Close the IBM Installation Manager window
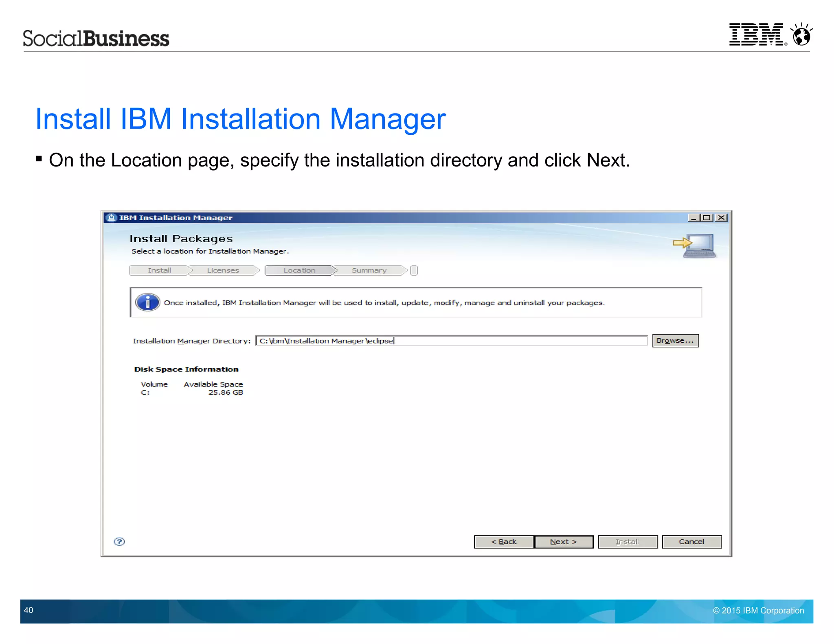Viewport: 834px width, 644px height. (721, 218)
